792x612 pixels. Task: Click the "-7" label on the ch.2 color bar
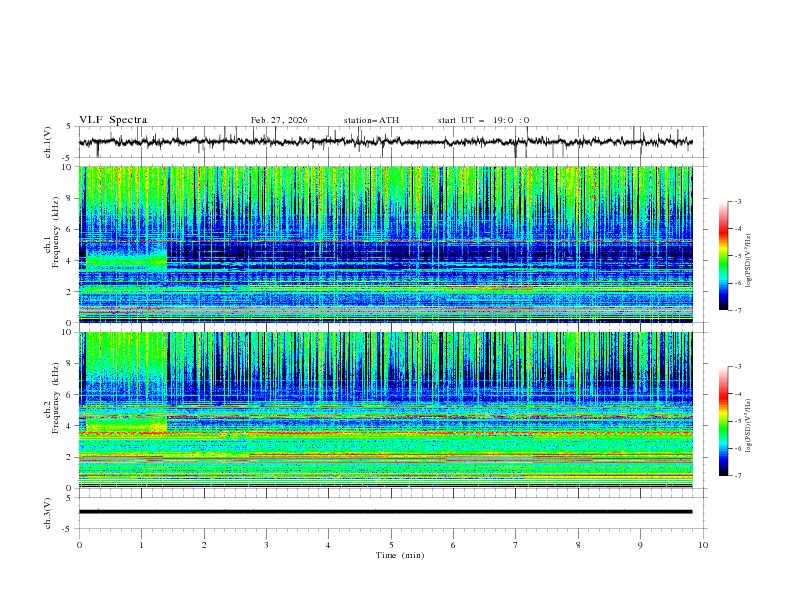pos(738,476)
